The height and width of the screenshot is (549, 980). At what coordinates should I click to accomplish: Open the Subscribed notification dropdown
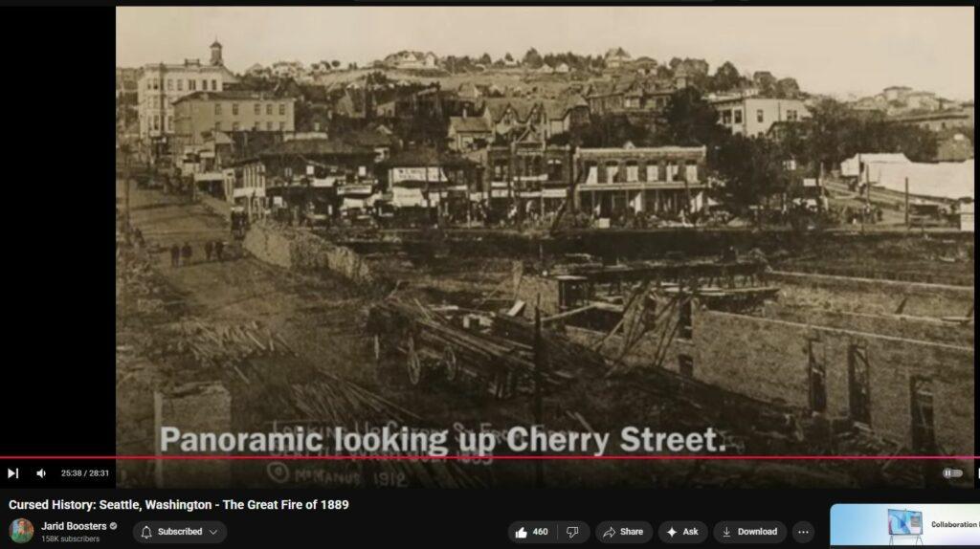click(x=179, y=532)
